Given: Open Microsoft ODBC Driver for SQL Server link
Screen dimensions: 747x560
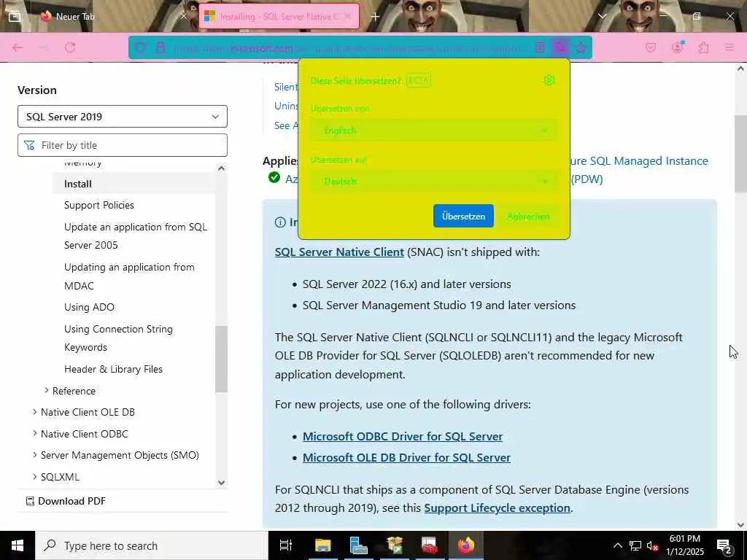Looking at the screenshot, I should click(403, 436).
